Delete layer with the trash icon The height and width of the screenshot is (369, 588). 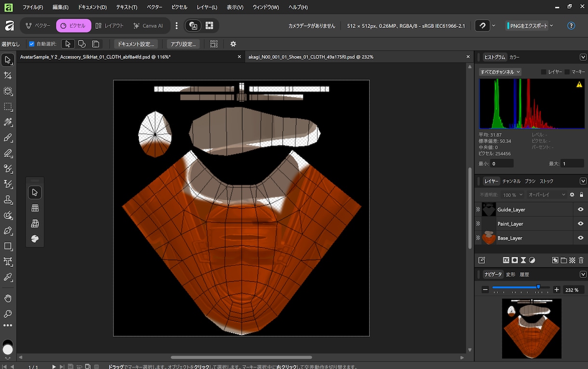(x=581, y=260)
